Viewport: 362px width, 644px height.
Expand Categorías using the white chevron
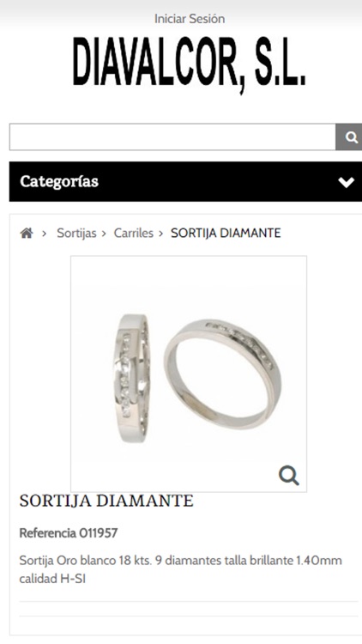346,182
